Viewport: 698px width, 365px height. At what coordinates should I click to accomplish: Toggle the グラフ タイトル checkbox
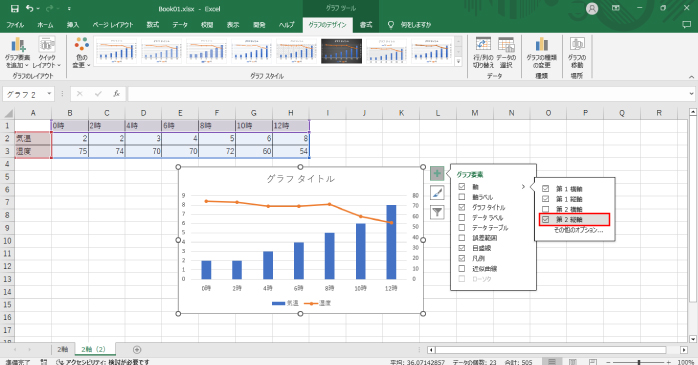[x=462, y=207]
